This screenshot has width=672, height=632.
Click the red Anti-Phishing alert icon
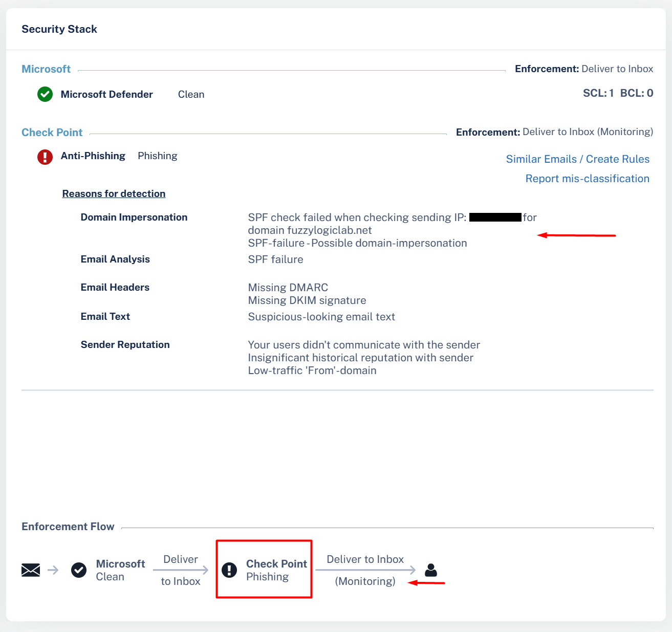tap(45, 157)
